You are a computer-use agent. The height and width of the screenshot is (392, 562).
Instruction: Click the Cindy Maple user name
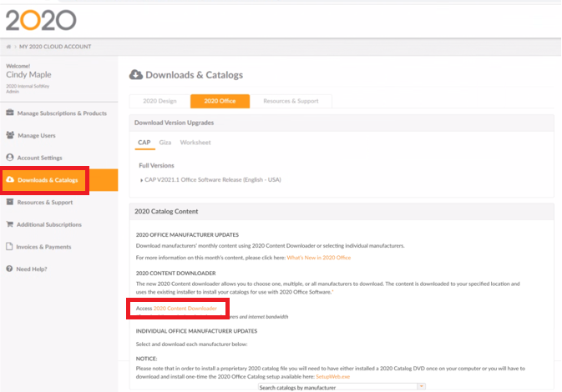tap(28, 74)
